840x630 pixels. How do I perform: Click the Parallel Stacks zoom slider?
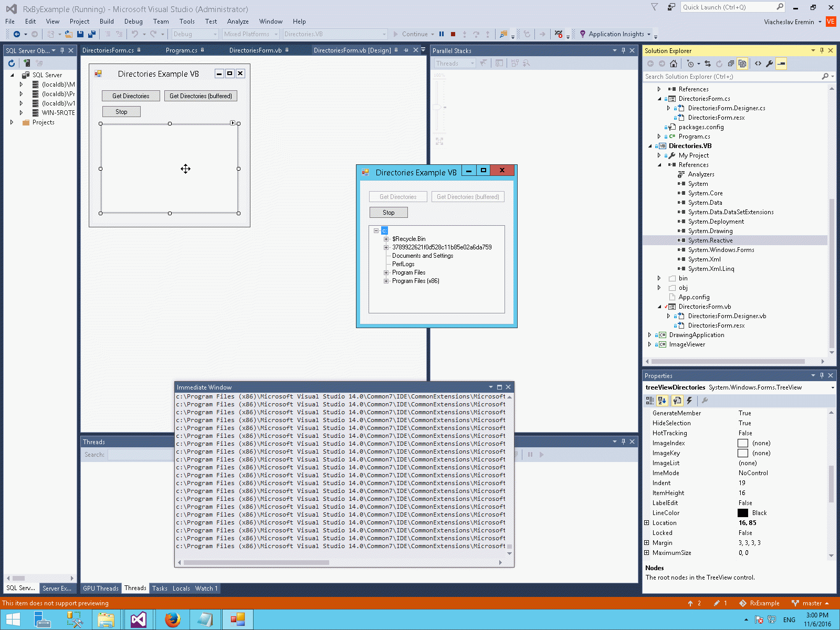click(437, 107)
